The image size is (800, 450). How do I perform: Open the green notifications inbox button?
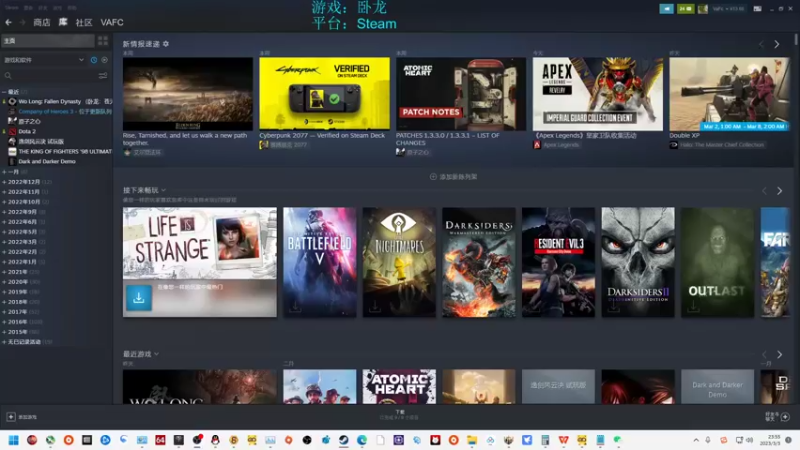[685, 9]
